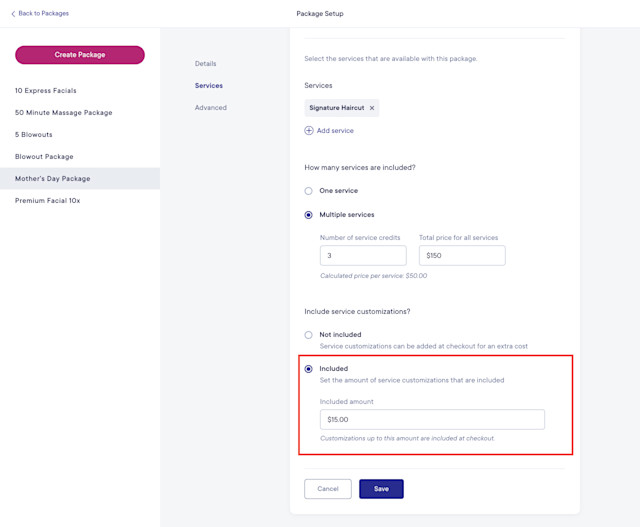Choose the Included customizations radio option
This screenshot has width=640, height=527.
(x=309, y=369)
